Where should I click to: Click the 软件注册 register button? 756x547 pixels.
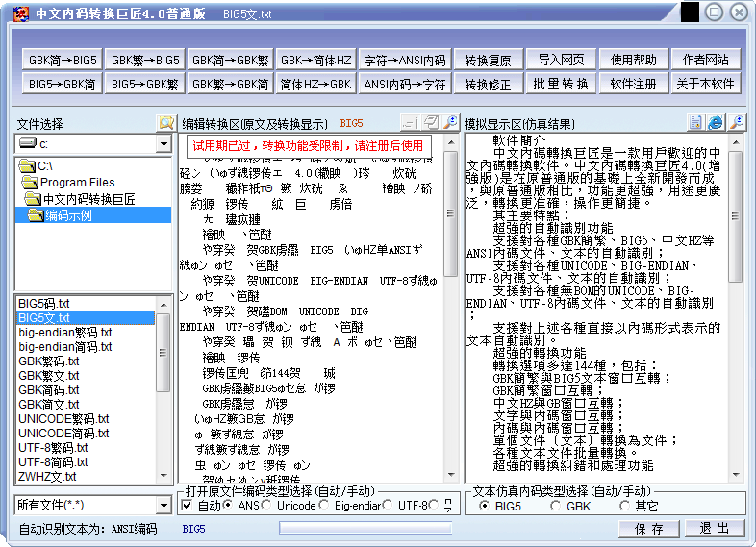(x=634, y=84)
